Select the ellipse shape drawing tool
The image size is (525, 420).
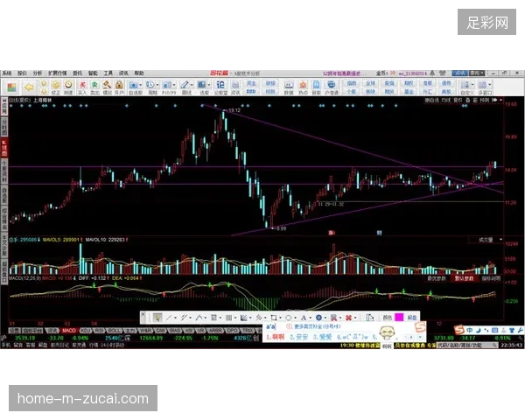click(x=289, y=318)
